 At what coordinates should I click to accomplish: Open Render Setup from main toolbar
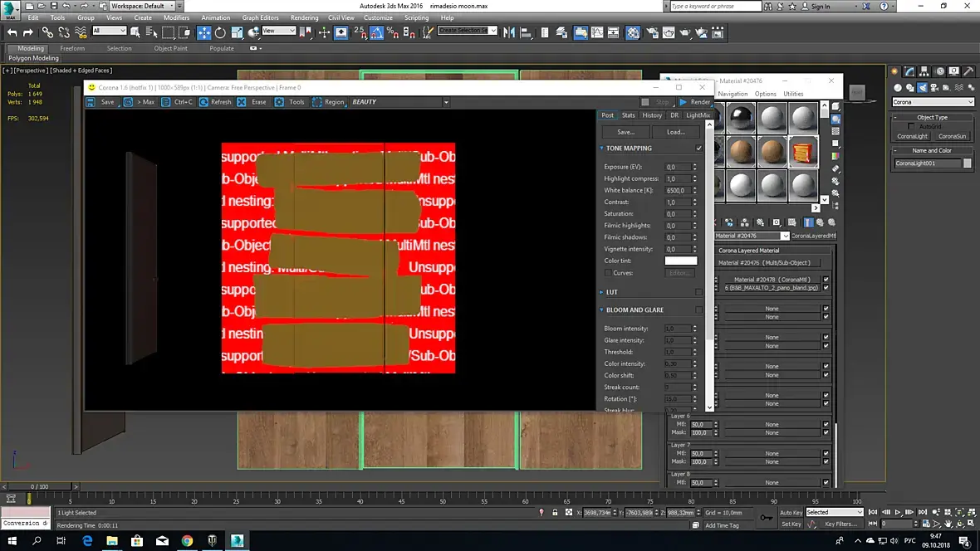tap(652, 32)
